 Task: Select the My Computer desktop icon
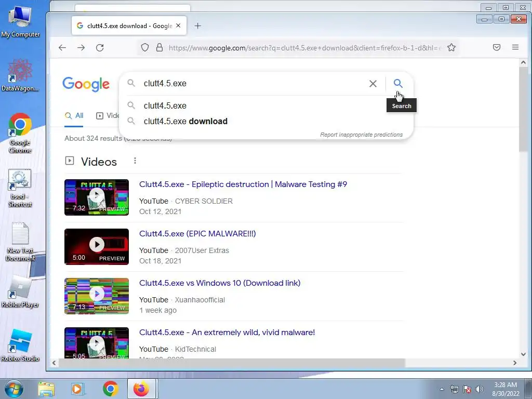click(20, 22)
